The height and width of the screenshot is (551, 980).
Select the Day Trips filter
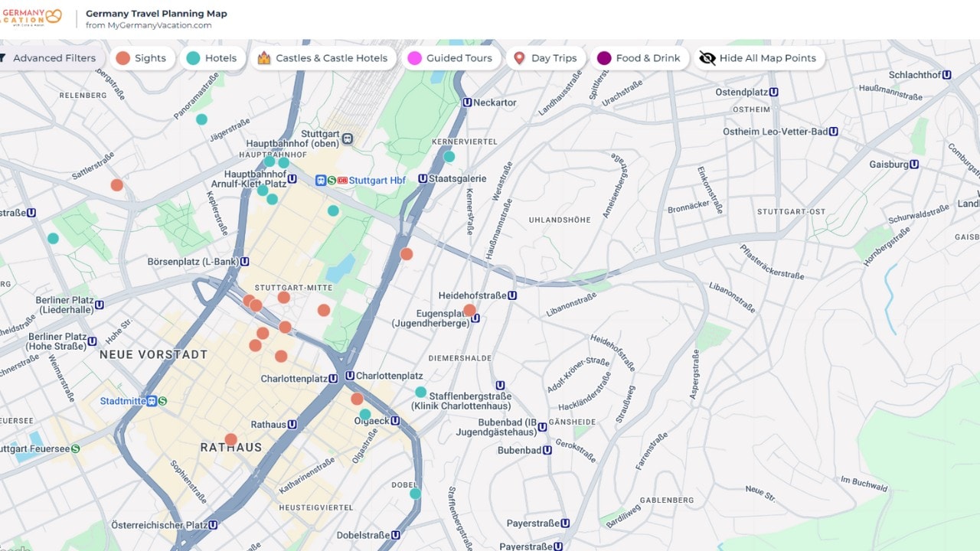point(544,58)
